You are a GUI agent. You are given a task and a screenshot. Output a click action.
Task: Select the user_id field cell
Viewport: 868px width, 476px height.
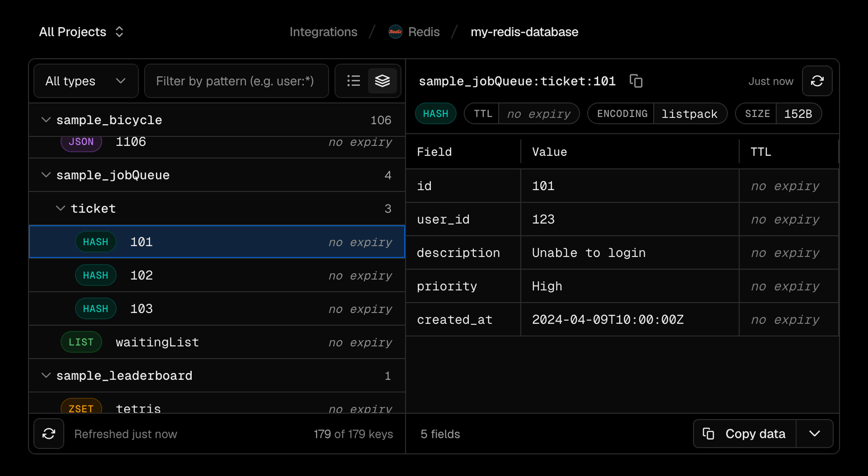pos(463,219)
